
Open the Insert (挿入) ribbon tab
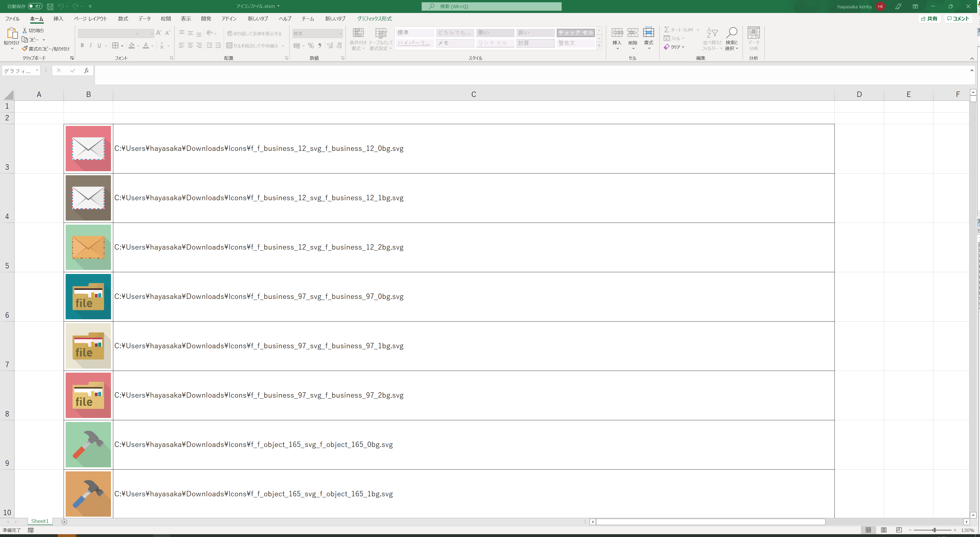[x=58, y=19]
